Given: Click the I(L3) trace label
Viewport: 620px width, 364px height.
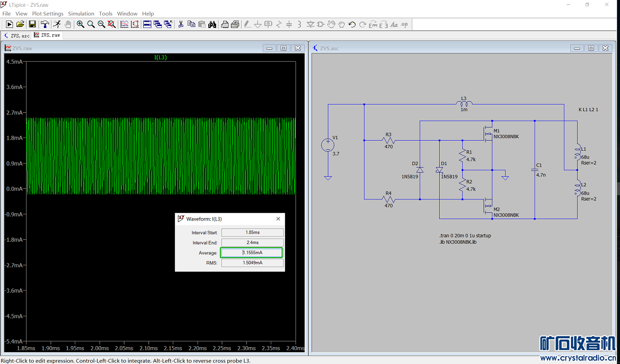Looking at the screenshot, I should [160, 57].
